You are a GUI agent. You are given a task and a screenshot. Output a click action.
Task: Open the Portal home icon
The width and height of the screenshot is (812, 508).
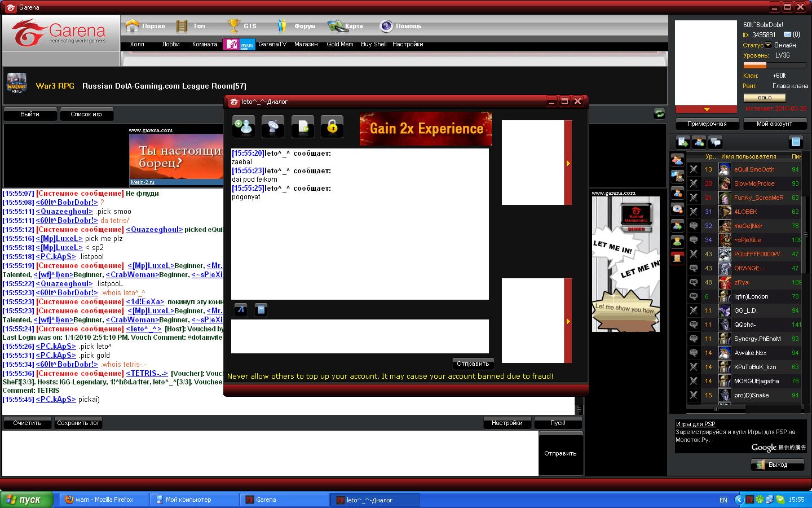[133, 26]
